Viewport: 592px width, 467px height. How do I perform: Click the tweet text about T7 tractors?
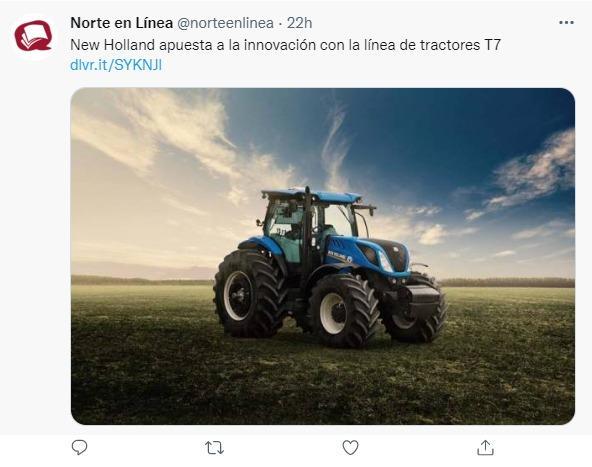285,45
